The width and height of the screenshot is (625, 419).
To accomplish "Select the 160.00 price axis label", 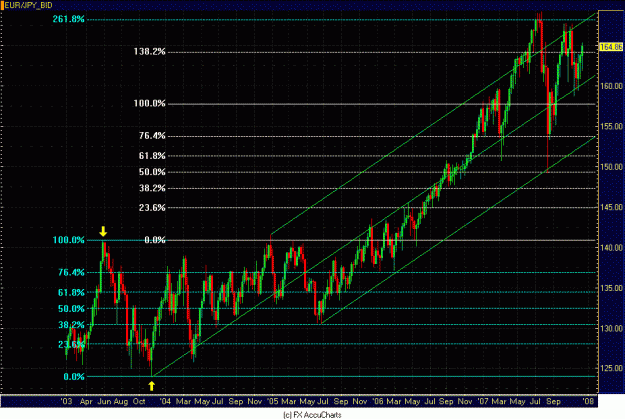I will pos(611,86).
